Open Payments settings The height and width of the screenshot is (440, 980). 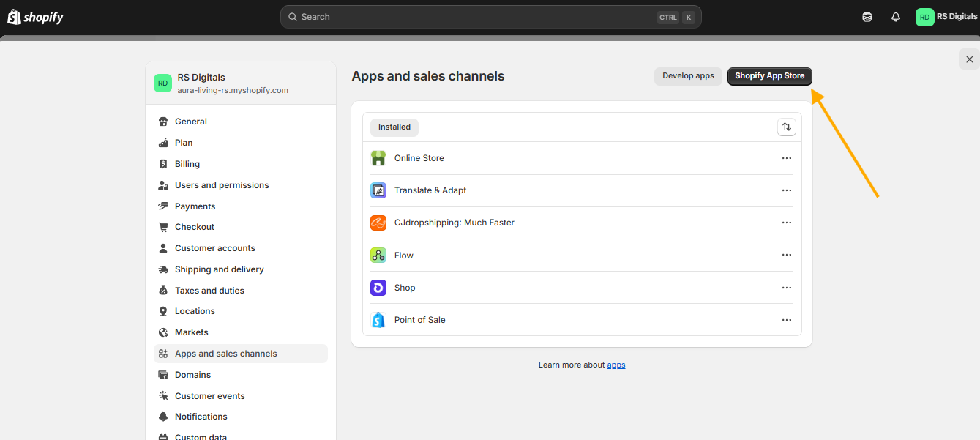[x=241, y=206]
